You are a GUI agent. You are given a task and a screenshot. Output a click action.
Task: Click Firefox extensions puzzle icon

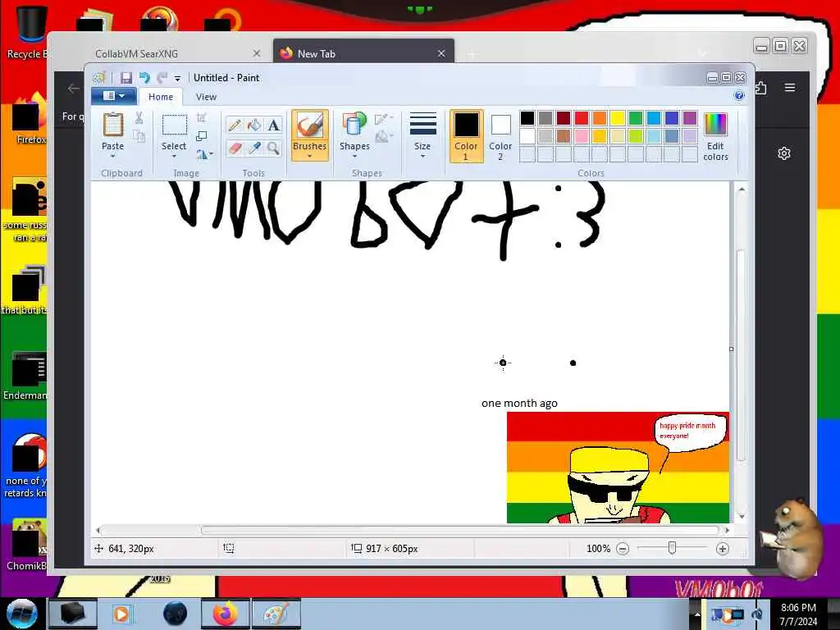(x=761, y=87)
